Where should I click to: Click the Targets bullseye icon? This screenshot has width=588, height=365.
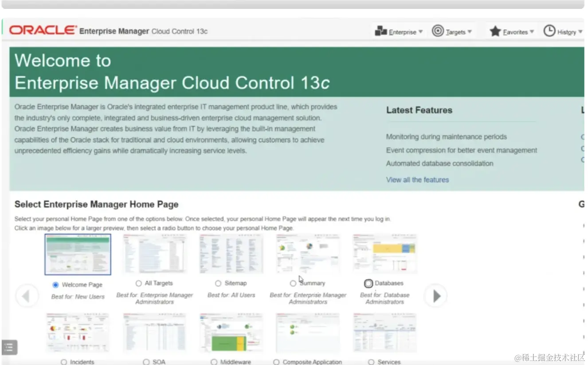(x=438, y=31)
